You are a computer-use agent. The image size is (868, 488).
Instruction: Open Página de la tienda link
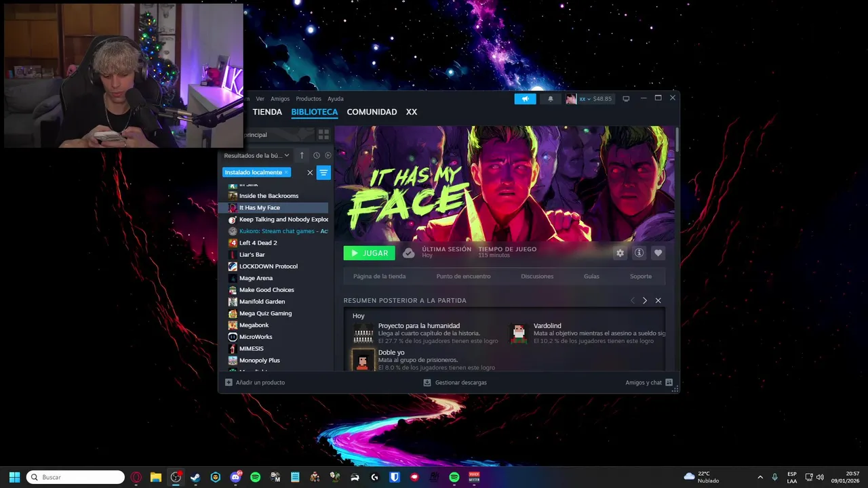(x=379, y=277)
